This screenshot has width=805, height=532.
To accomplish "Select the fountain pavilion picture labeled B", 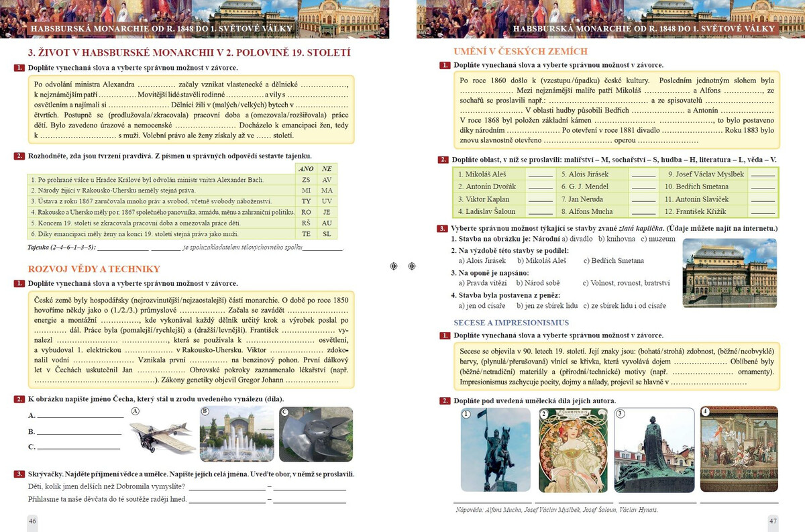I will tap(237, 434).
